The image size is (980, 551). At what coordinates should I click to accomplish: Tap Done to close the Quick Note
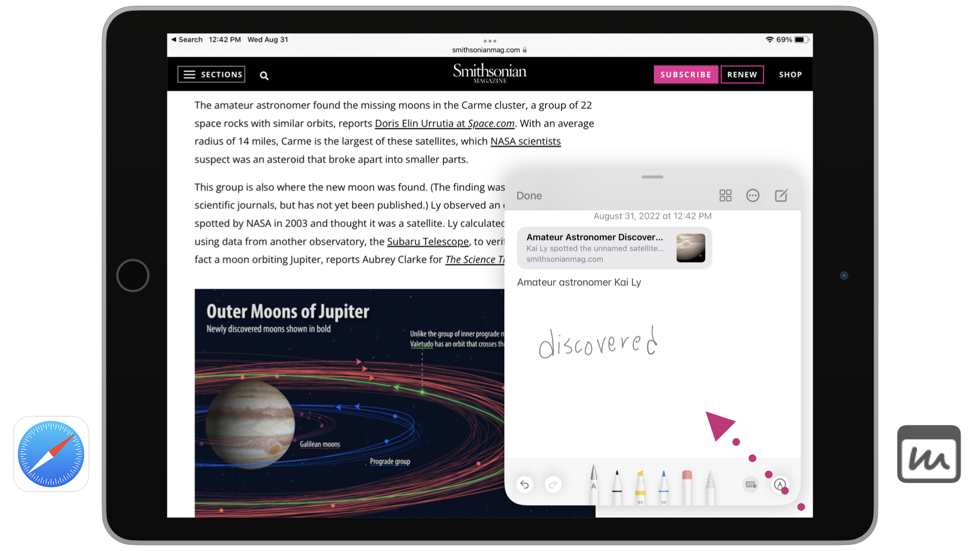[x=529, y=195]
